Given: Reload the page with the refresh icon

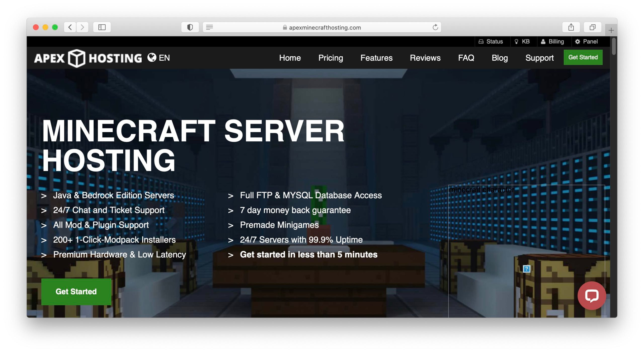Looking at the screenshot, I should (435, 27).
